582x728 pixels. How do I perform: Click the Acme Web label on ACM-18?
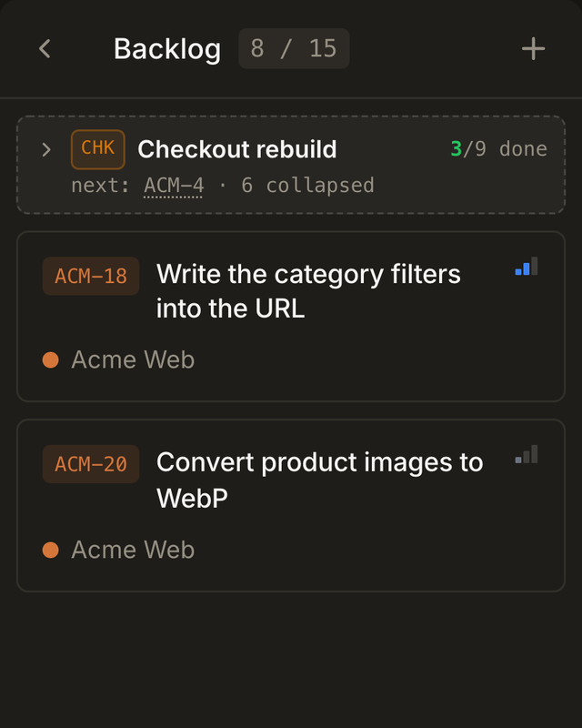click(133, 359)
